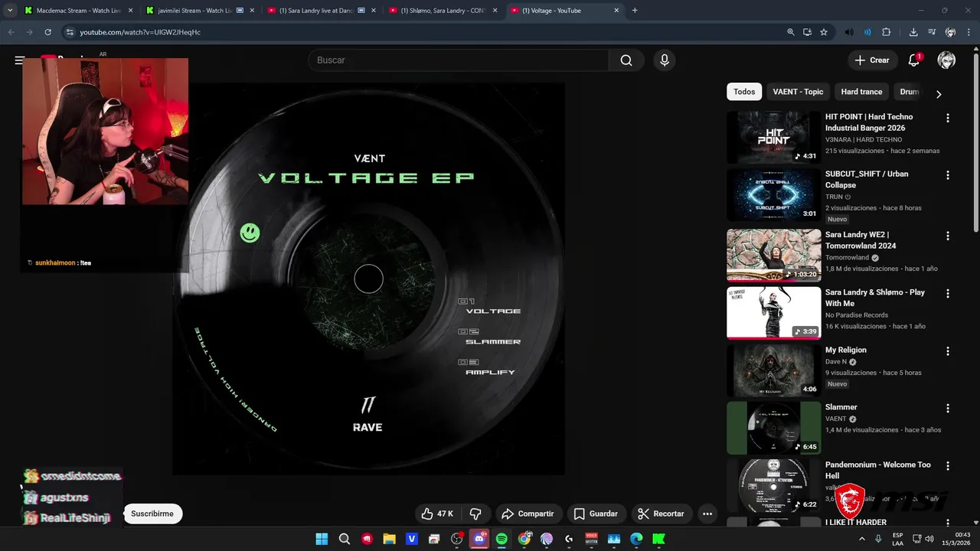Open Microsoft Edge from the taskbar
Viewport: 980px width, 551px height.
(x=636, y=539)
